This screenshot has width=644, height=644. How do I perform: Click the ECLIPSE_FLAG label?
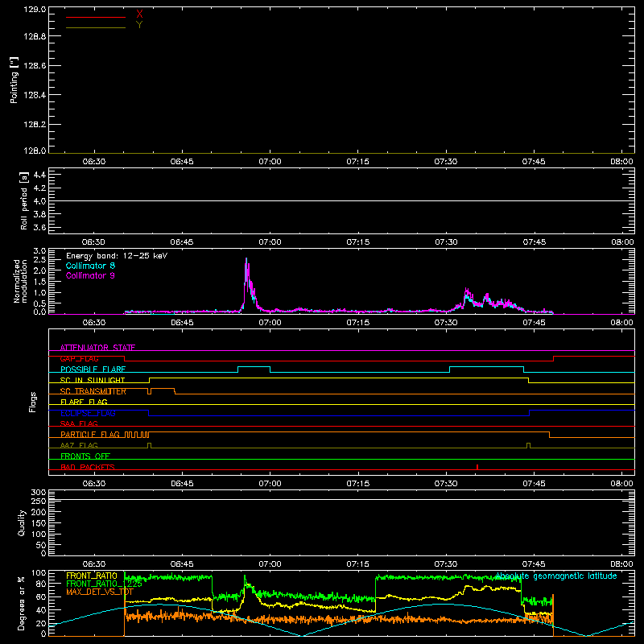pyautogui.click(x=88, y=413)
